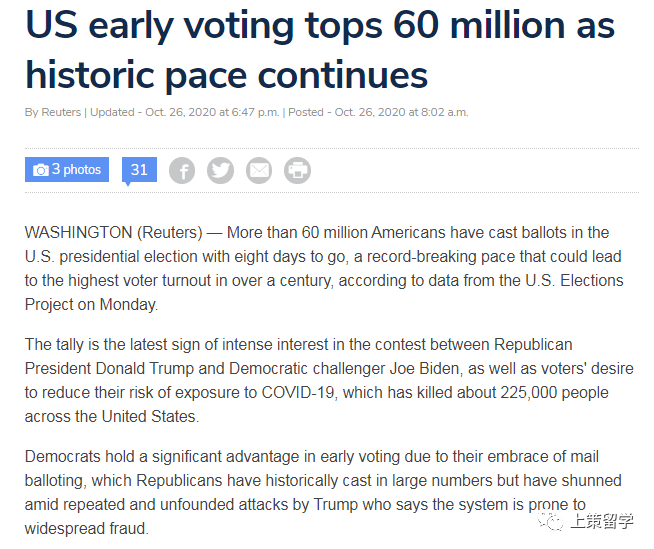
Task: Click the name 'Joe Biden' in second paragraph
Action: coord(424,368)
